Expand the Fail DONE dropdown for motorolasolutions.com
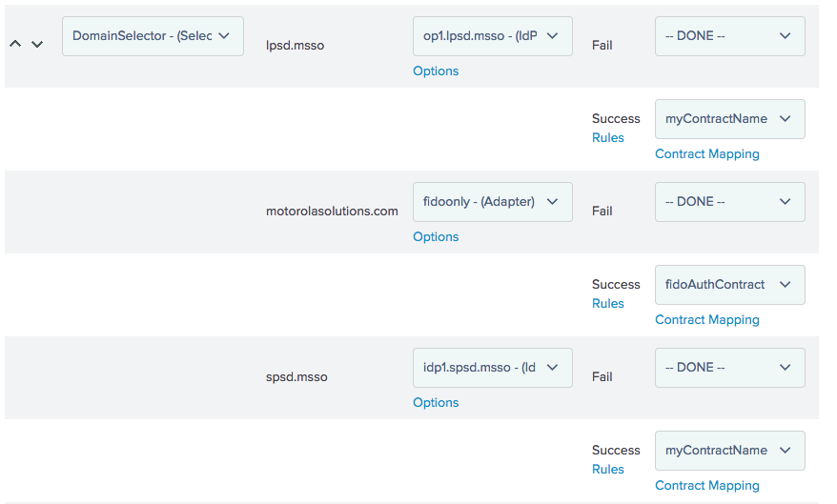 click(x=729, y=202)
